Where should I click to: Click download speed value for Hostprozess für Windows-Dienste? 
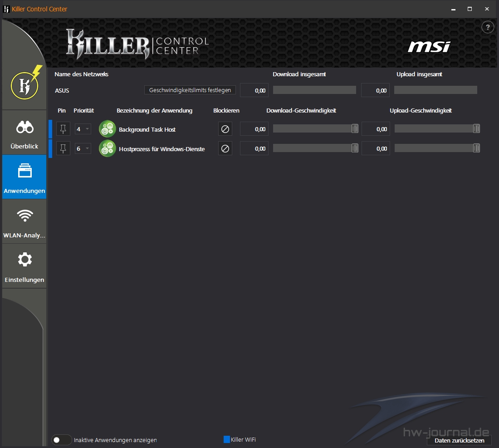(254, 148)
